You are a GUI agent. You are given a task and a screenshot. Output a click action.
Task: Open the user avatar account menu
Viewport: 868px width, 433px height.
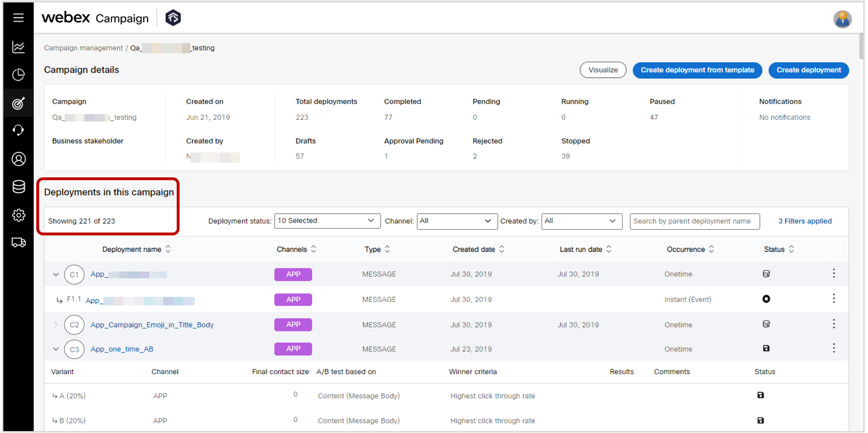click(x=842, y=19)
